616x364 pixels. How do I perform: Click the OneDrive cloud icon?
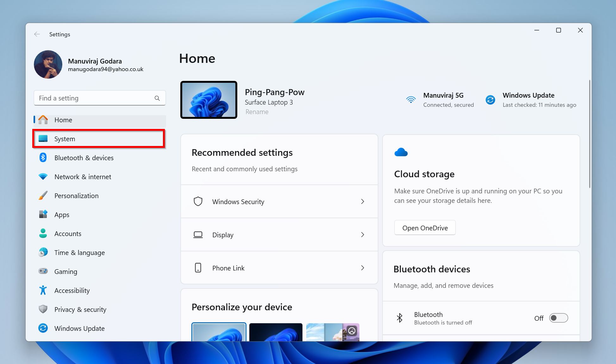click(401, 153)
